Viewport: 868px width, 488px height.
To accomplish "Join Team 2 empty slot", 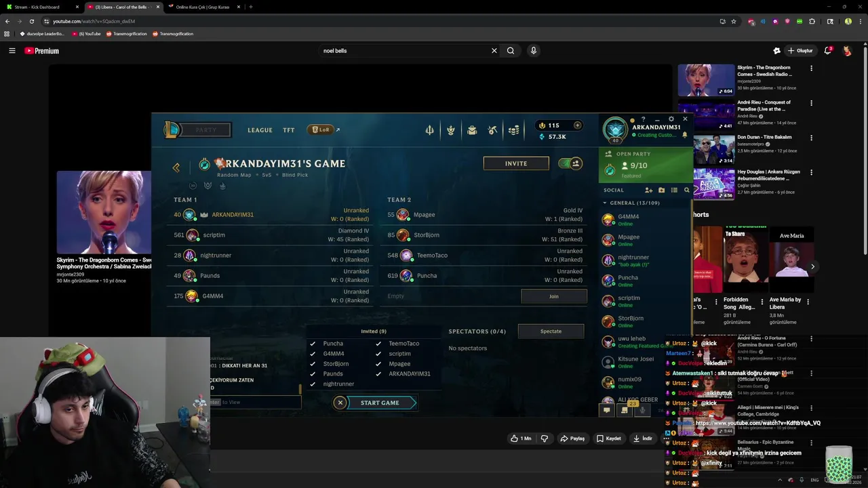I will coord(554,296).
